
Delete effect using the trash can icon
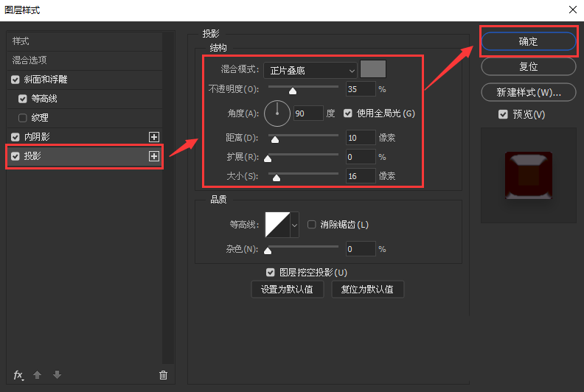coord(163,375)
